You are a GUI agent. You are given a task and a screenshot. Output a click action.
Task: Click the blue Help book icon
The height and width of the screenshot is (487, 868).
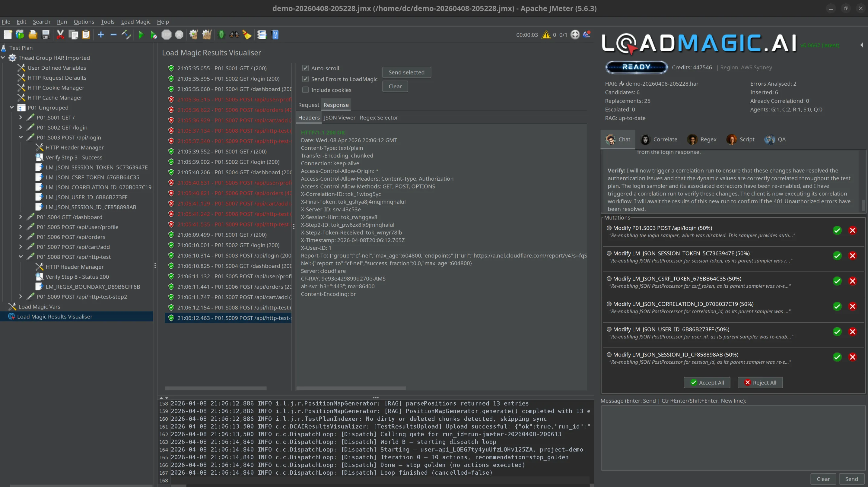275,35
